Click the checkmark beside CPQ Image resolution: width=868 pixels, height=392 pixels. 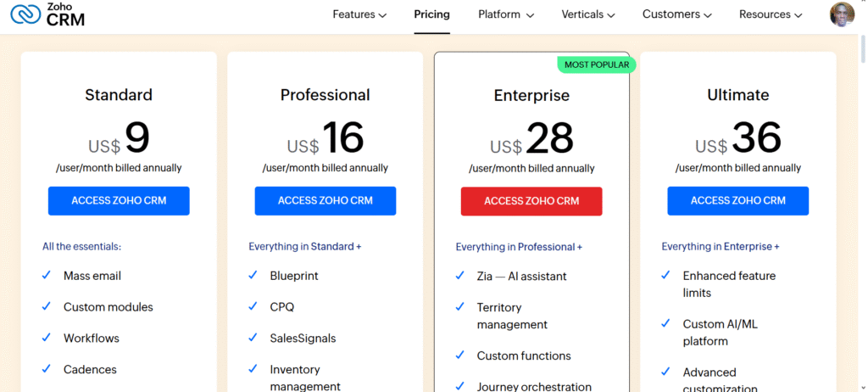click(253, 306)
